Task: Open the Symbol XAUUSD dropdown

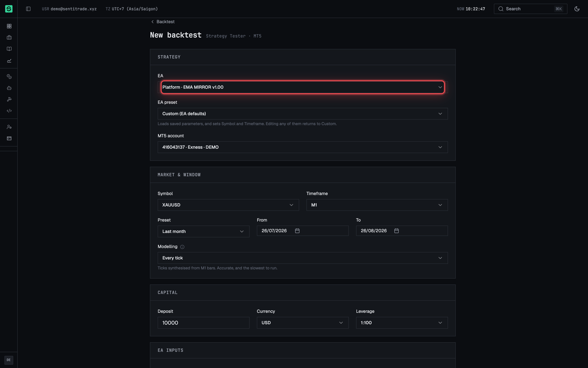Action: [228, 205]
